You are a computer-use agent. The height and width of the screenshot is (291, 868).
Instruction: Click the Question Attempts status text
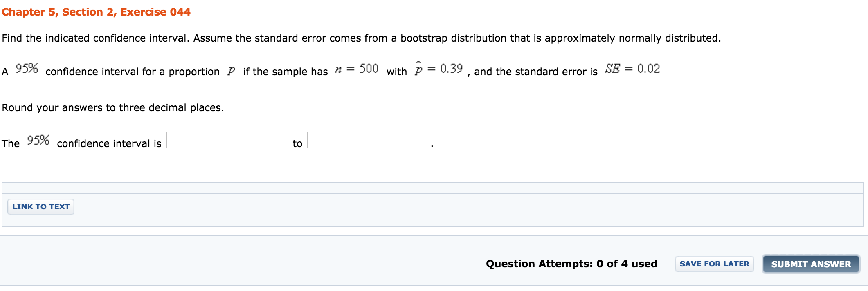[x=571, y=264]
